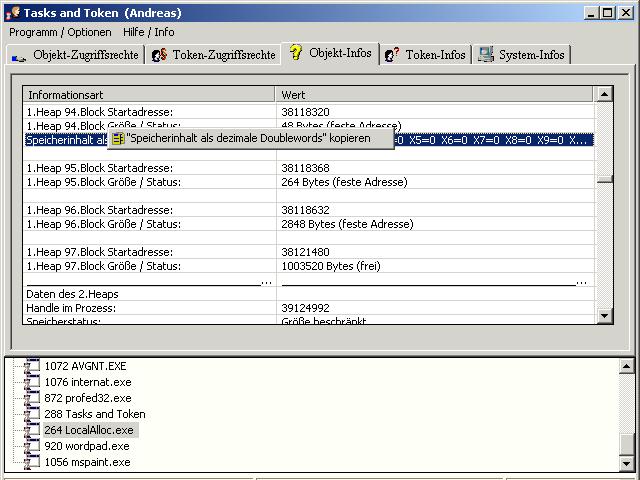Select row 1.Heap 97.Block Startadresse
The height and width of the screenshot is (480, 640).
coord(100,252)
